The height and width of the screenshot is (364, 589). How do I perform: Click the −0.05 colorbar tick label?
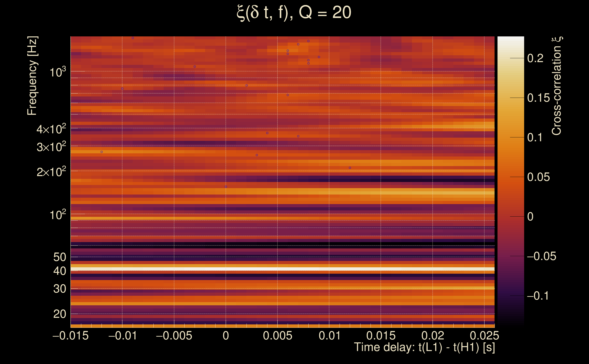tap(541, 256)
